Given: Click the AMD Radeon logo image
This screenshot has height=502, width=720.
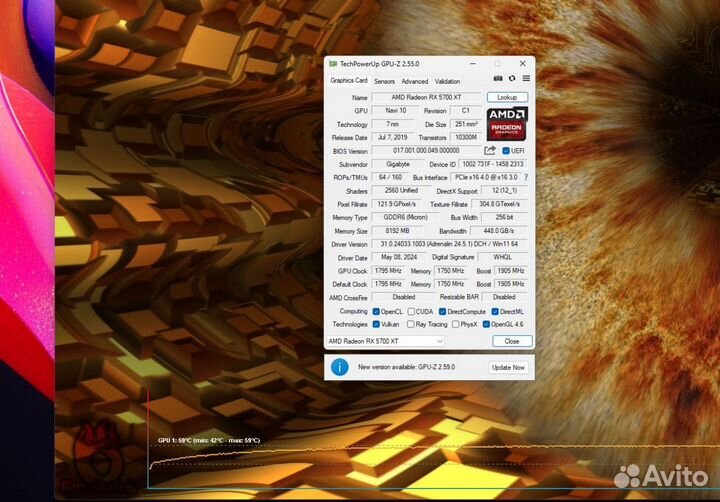Looking at the screenshot, I should pos(507,124).
